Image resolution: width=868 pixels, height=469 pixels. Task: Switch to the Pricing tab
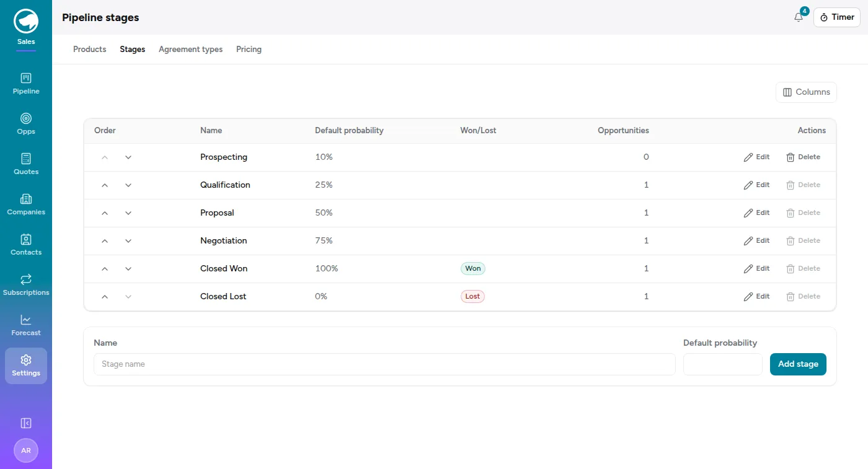pyautogui.click(x=249, y=50)
